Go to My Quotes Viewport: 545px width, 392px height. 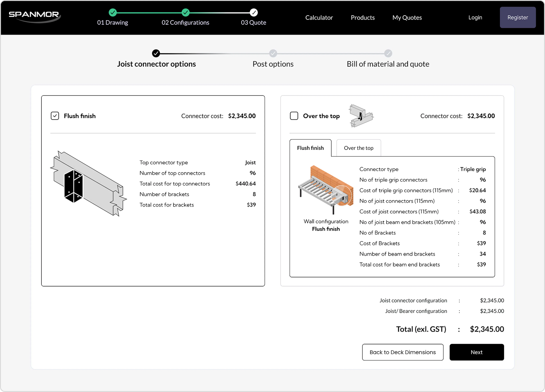click(x=407, y=18)
